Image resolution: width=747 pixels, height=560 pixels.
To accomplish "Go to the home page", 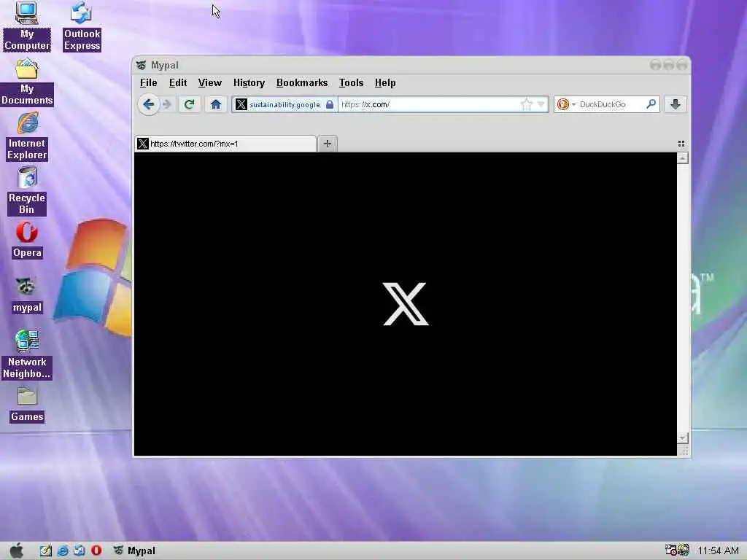I will click(x=216, y=104).
